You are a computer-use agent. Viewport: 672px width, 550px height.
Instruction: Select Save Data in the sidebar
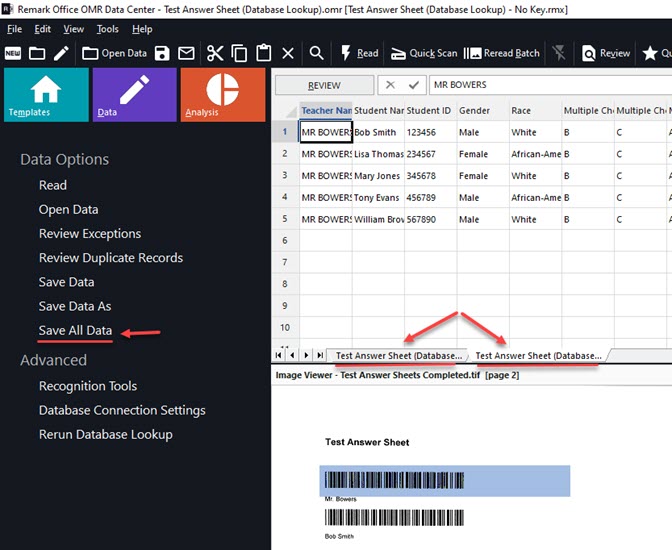tap(66, 282)
